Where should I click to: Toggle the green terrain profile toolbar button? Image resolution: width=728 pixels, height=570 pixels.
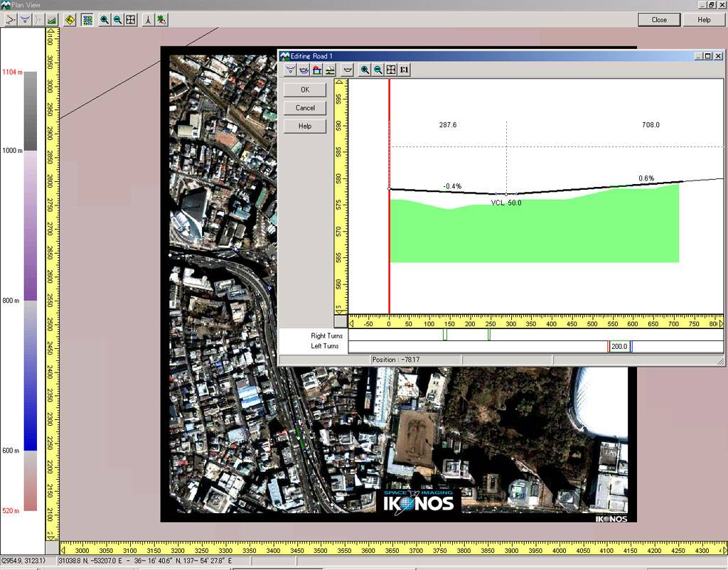pos(51,20)
